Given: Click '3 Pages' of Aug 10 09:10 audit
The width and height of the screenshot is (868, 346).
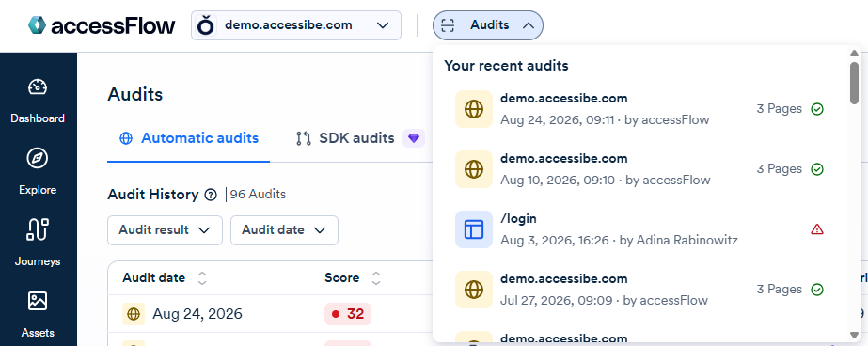Looking at the screenshot, I should pyautogui.click(x=780, y=169).
